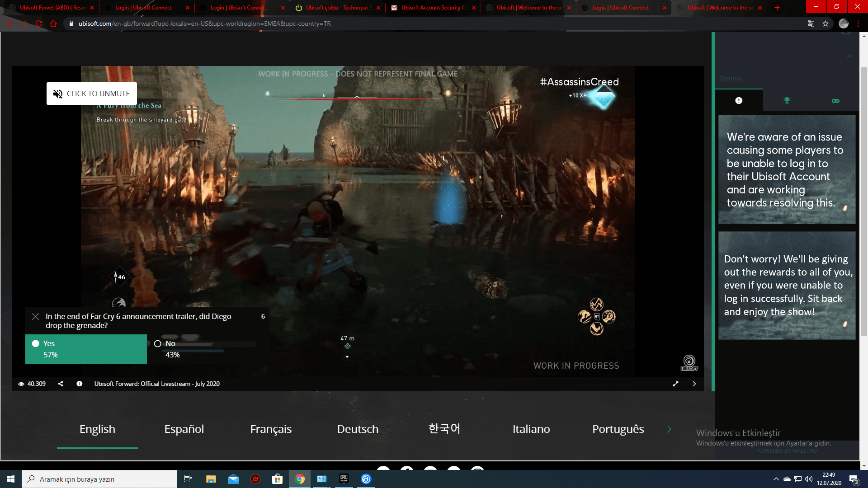Click the Dismiss link in the sidebar
The width and height of the screenshot is (868, 488).
[x=731, y=78]
